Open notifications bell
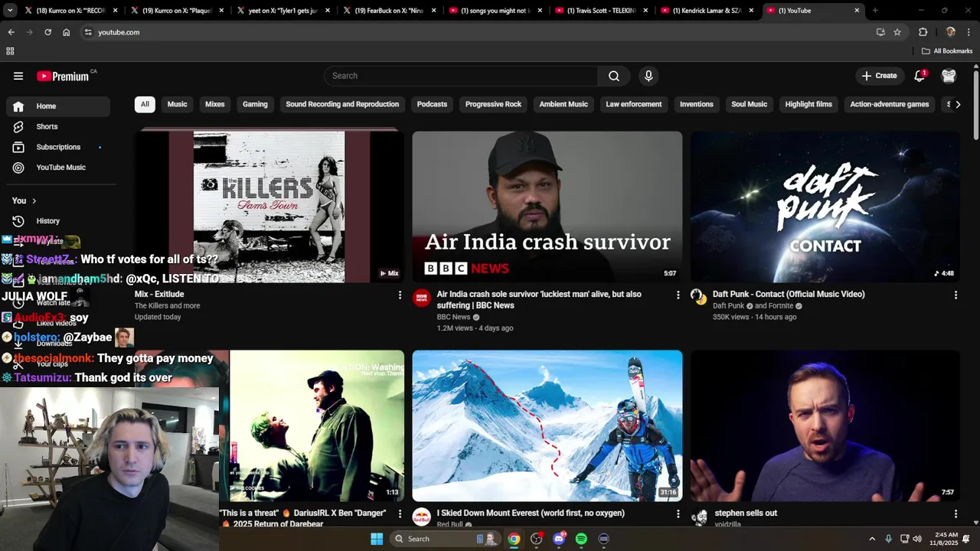The image size is (980, 551). click(x=920, y=76)
